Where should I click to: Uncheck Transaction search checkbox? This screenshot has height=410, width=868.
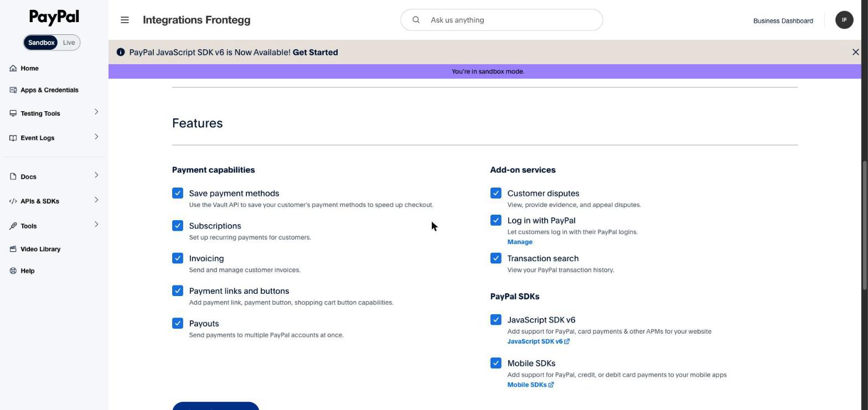[496, 258]
